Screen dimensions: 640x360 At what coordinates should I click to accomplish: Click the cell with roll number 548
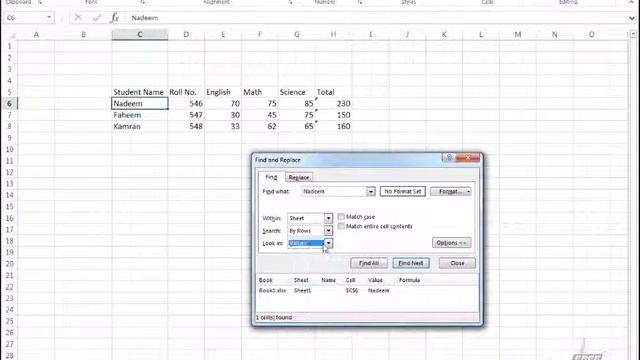click(x=186, y=127)
